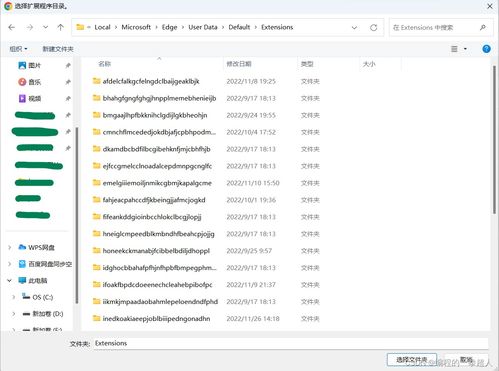Open recent locations dropdown arrow
This screenshot has width=499, height=371.
45,27
